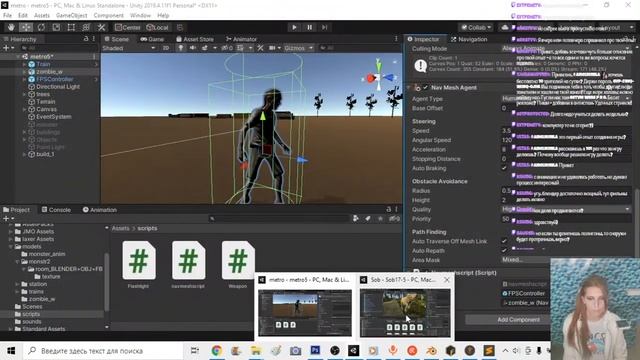The width and height of the screenshot is (640, 360).
Task: Open the Component menu
Action: (109, 16)
